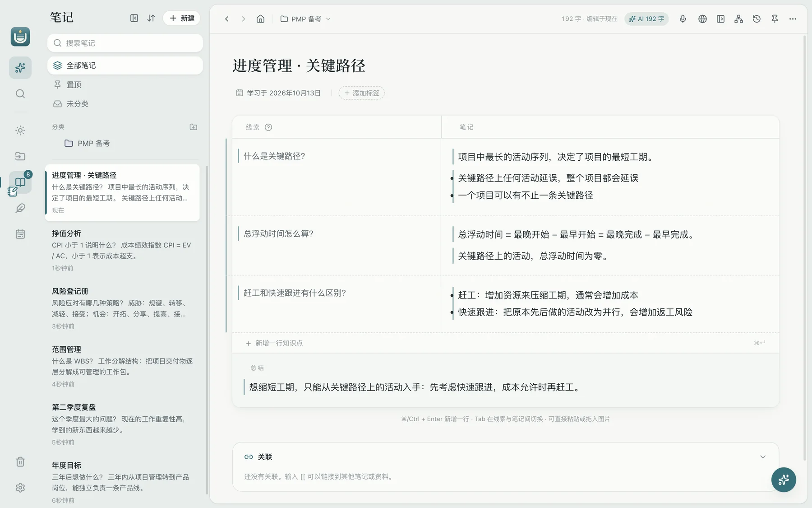Open the 挣值分析 note in list

pyautogui.click(x=122, y=251)
